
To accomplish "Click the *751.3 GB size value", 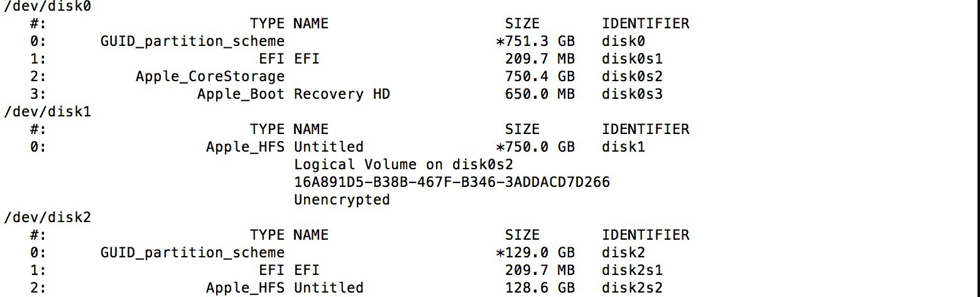I will 535,42.
